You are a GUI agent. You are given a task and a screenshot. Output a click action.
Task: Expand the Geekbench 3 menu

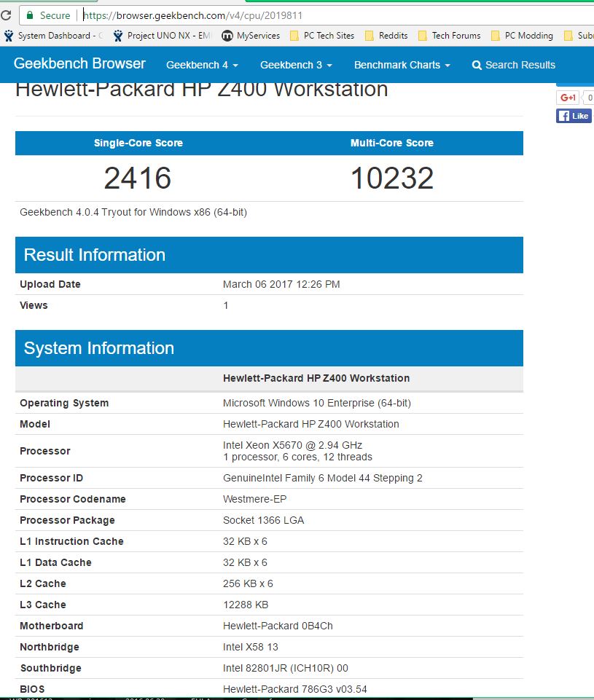[296, 65]
